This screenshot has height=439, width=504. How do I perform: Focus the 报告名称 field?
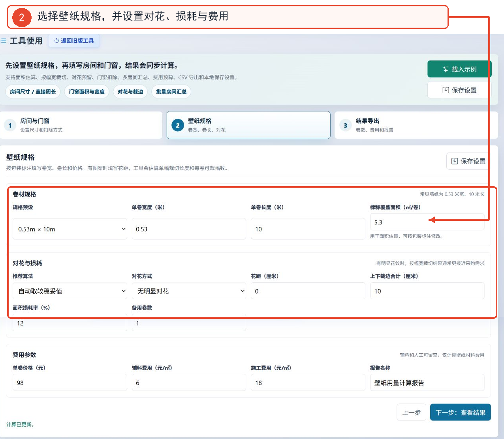(427, 382)
